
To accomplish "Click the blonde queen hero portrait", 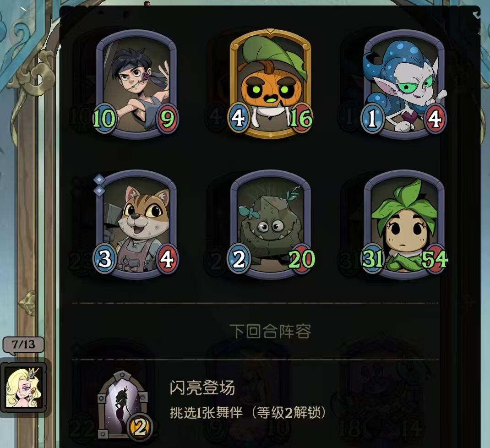I will (x=24, y=388).
